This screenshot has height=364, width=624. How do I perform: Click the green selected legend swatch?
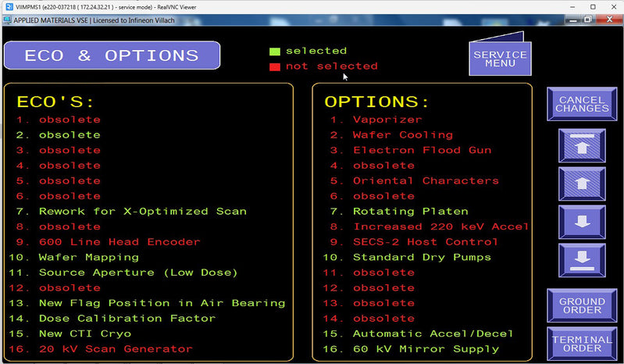click(275, 52)
